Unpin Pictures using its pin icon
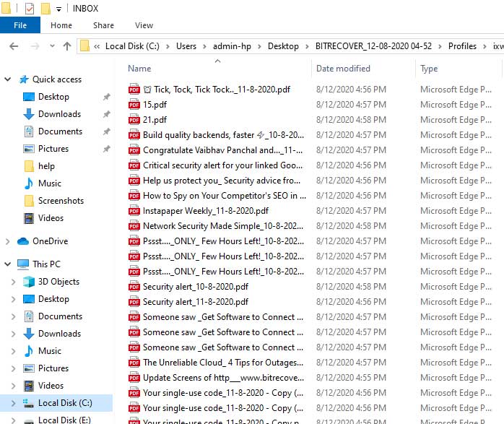The width and height of the screenshot is (504, 424). click(107, 149)
